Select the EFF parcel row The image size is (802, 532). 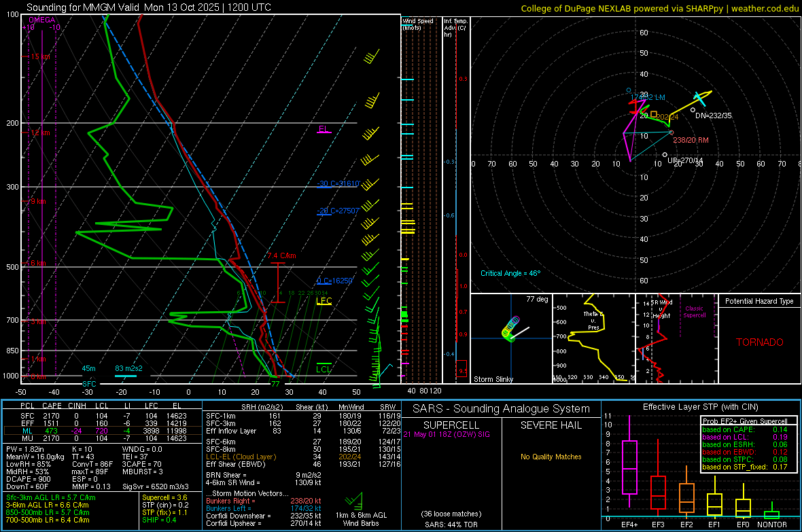tap(103, 423)
